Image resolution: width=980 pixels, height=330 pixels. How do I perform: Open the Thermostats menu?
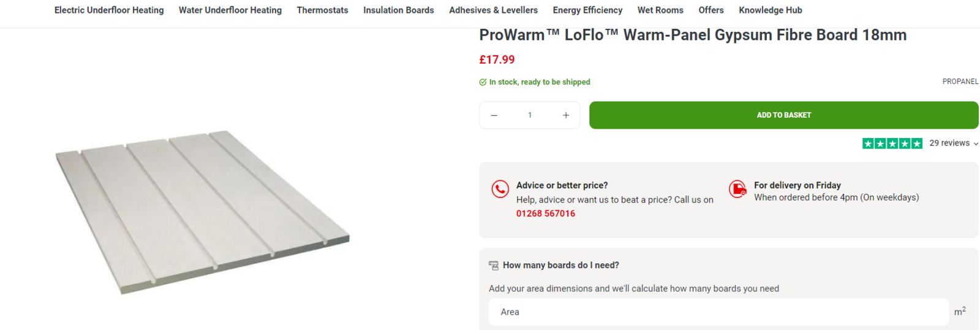coord(322,10)
